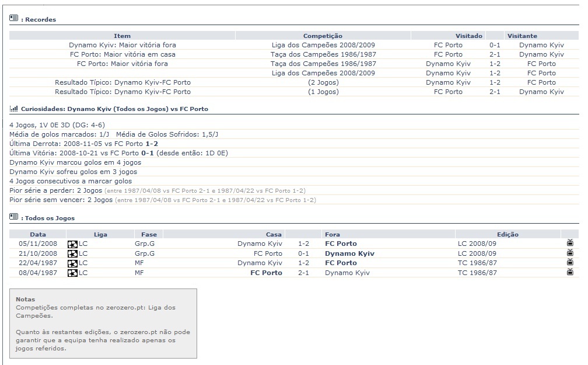Select bold Dynamo Kyiv away team on 21/10/2008

pos(349,253)
